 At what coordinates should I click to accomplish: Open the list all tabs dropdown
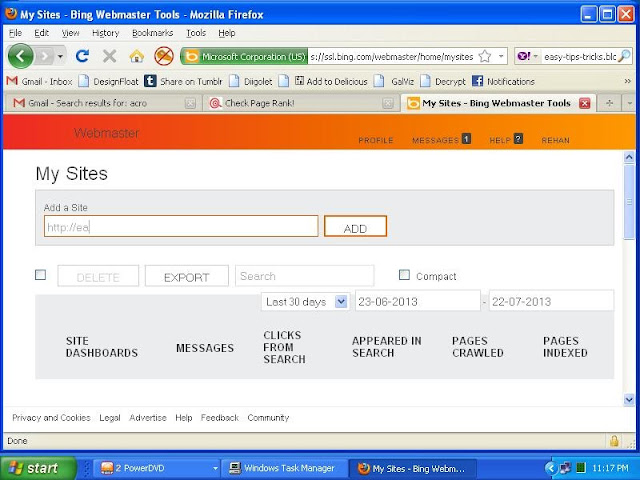(x=629, y=104)
